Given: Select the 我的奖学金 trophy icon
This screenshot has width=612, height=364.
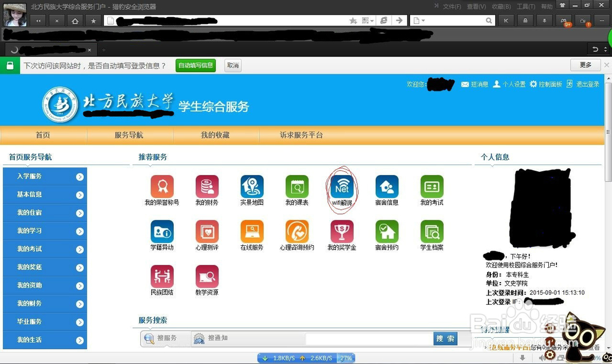Looking at the screenshot, I should 341,232.
